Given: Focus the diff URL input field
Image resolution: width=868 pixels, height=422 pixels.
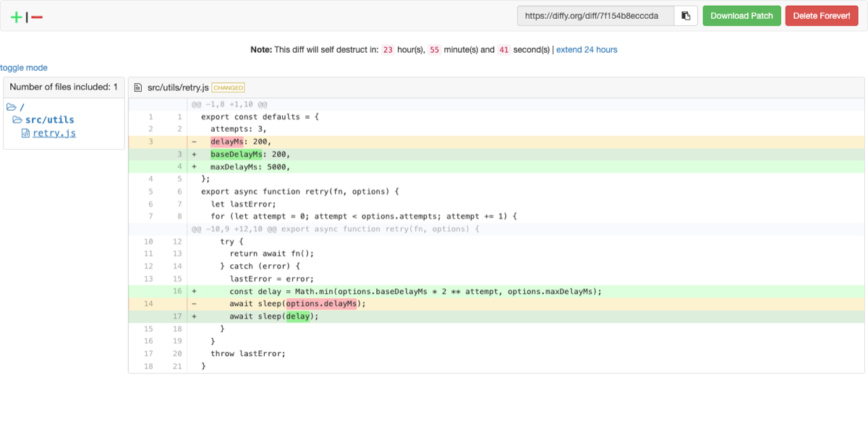Looking at the screenshot, I should 596,16.
